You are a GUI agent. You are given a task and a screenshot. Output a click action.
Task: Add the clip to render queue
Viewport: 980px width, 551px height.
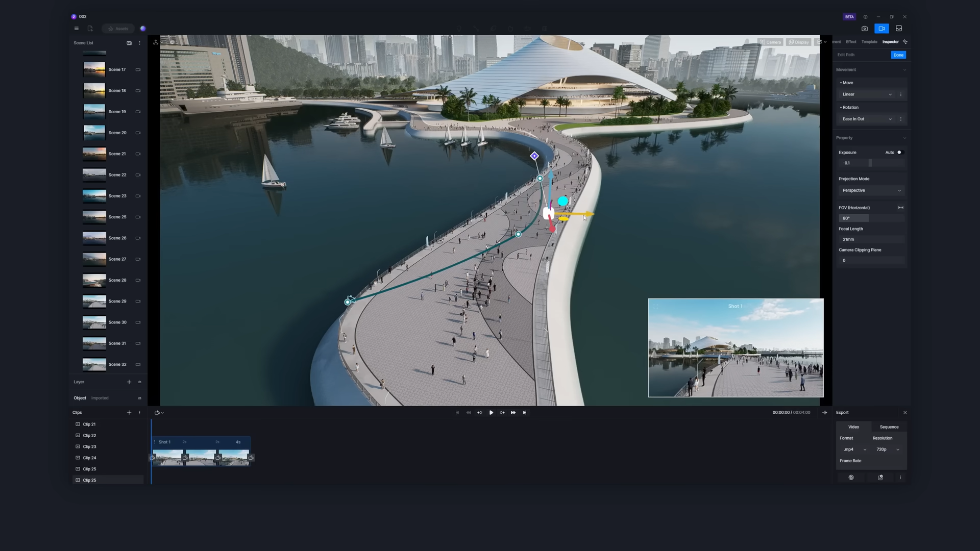pos(880,478)
